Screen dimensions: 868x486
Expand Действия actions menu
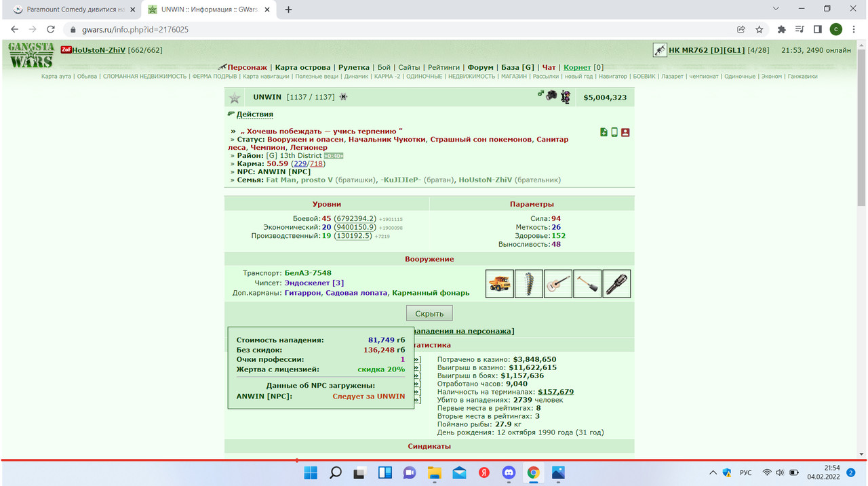[255, 115]
